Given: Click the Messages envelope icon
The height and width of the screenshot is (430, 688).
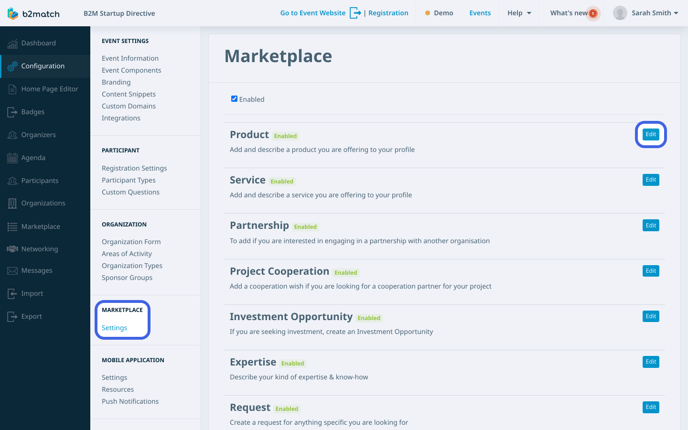Looking at the screenshot, I should [12, 271].
